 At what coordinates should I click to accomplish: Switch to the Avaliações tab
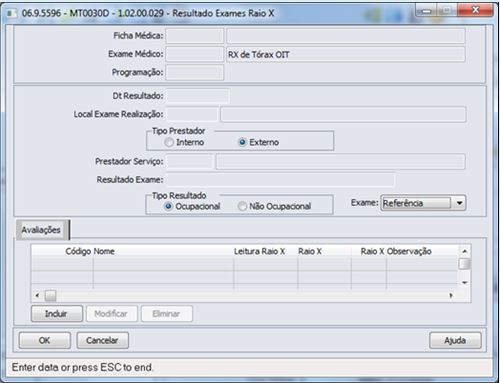click(42, 230)
